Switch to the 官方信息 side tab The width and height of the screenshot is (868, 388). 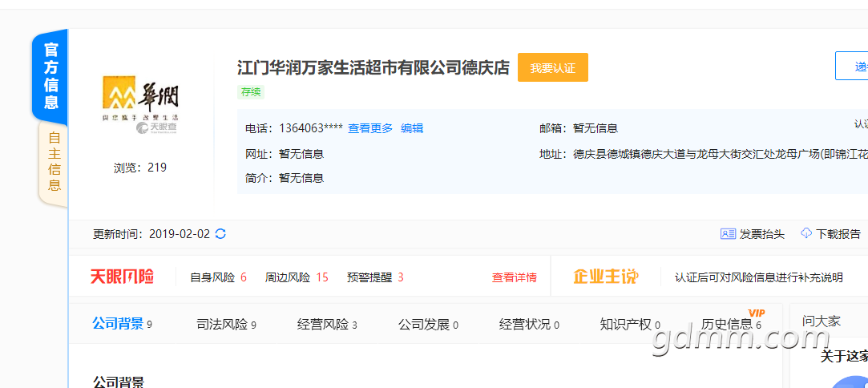pos(50,76)
